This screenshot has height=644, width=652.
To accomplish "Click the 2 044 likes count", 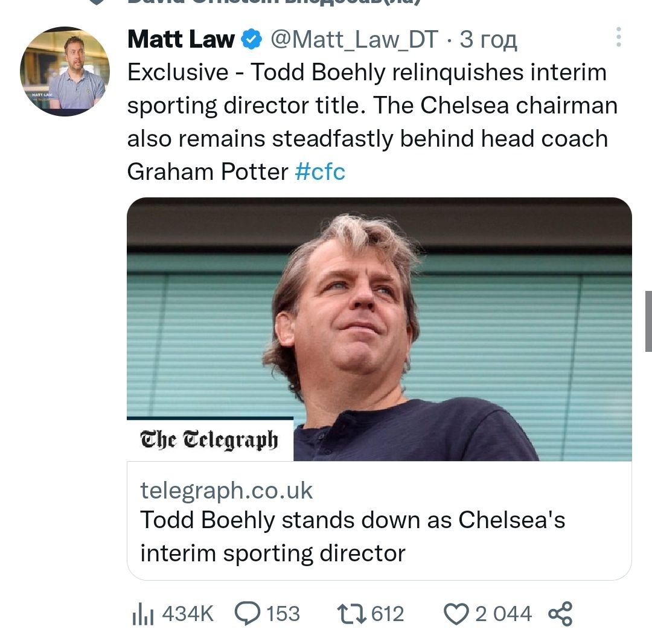I will (503, 614).
